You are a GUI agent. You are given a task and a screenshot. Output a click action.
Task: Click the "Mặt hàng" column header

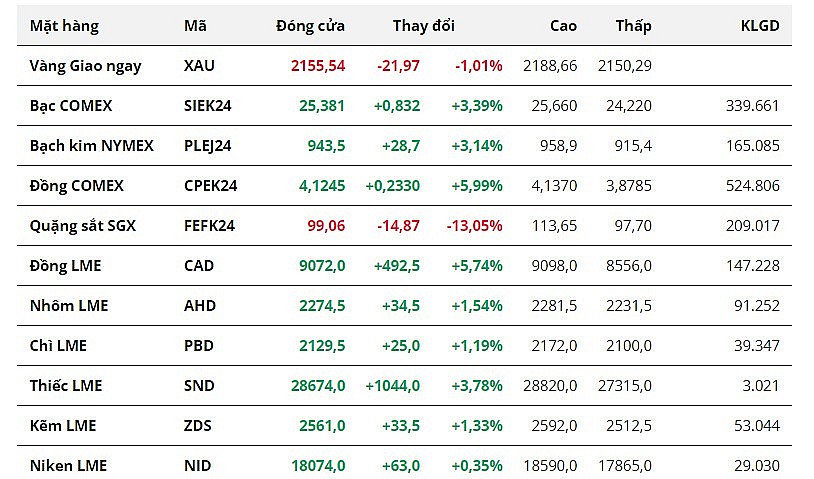pos(64,26)
